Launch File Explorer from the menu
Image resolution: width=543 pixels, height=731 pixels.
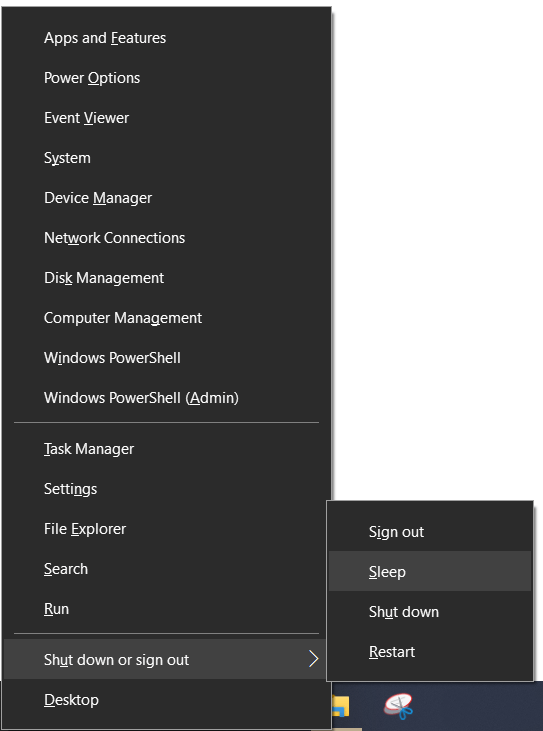166,529
